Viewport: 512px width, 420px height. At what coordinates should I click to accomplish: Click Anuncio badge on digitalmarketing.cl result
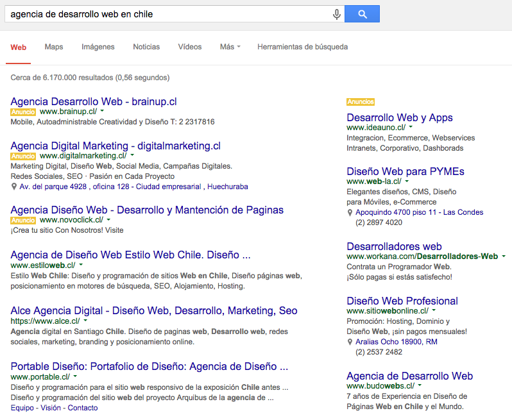click(23, 156)
